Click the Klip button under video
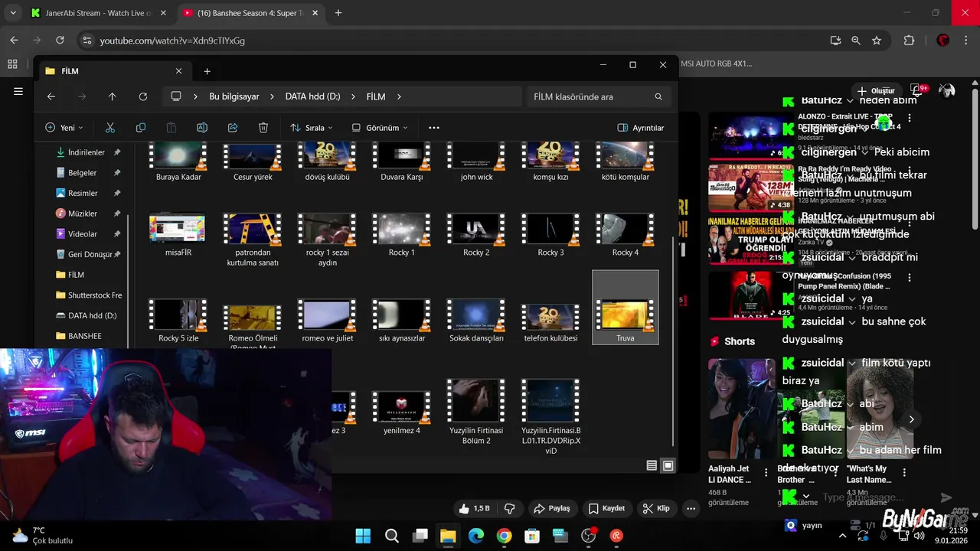980x551 pixels. point(656,508)
